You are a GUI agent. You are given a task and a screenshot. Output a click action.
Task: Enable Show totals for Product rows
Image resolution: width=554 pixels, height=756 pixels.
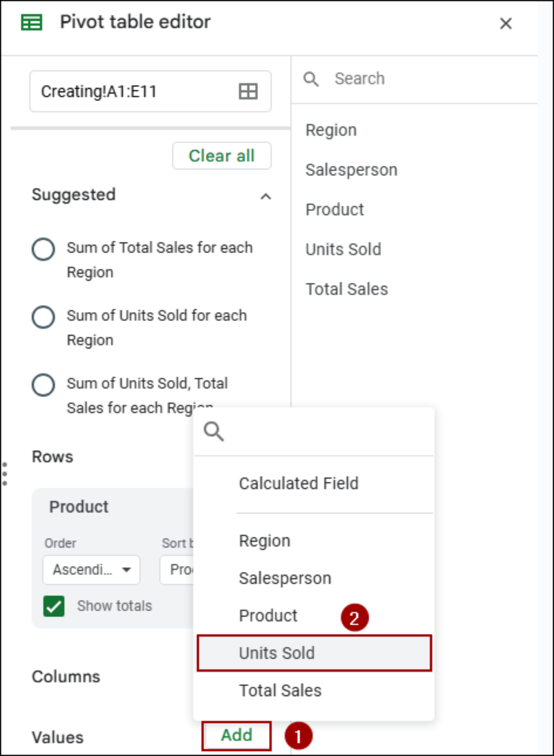tap(54, 606)
